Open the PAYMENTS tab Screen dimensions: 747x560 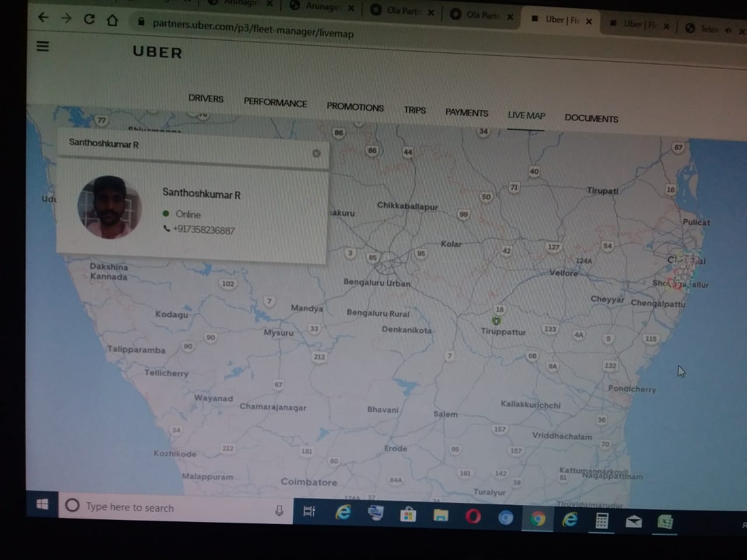click(466, 112)
